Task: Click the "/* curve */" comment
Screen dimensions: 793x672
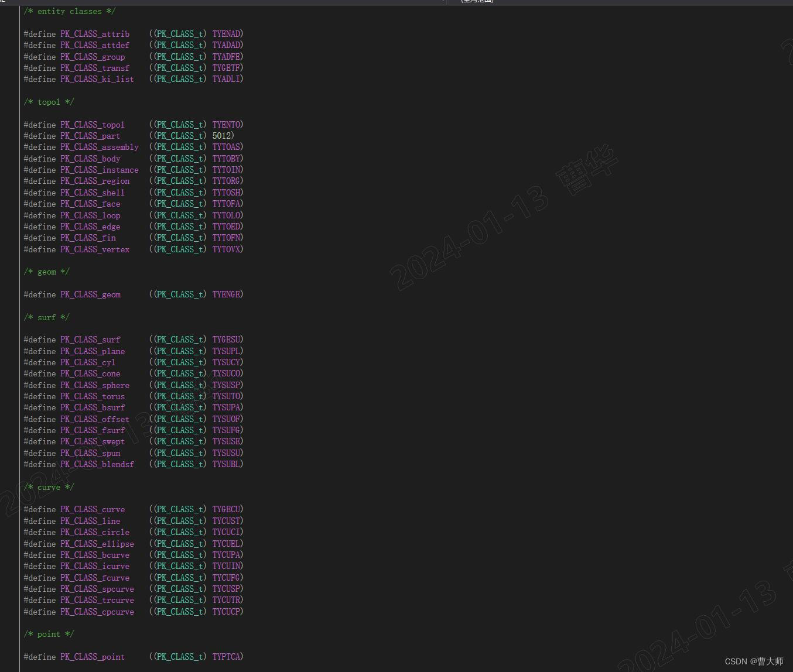Action: [49, 487]
